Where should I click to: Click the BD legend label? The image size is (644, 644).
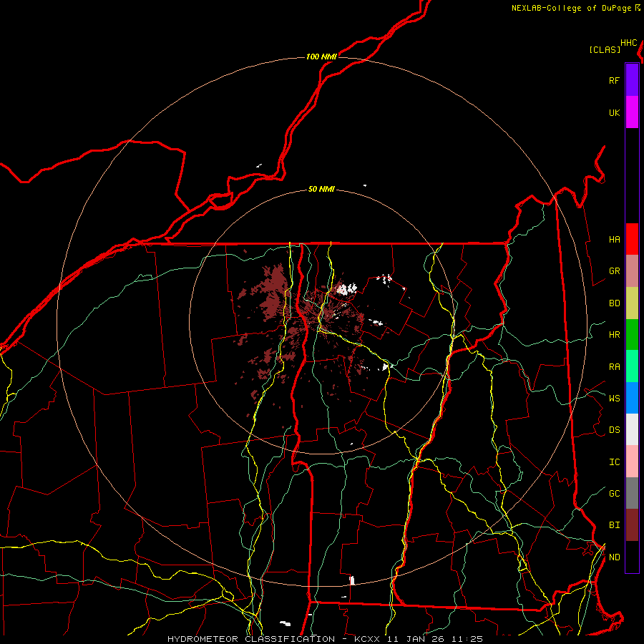pos(614,303)
